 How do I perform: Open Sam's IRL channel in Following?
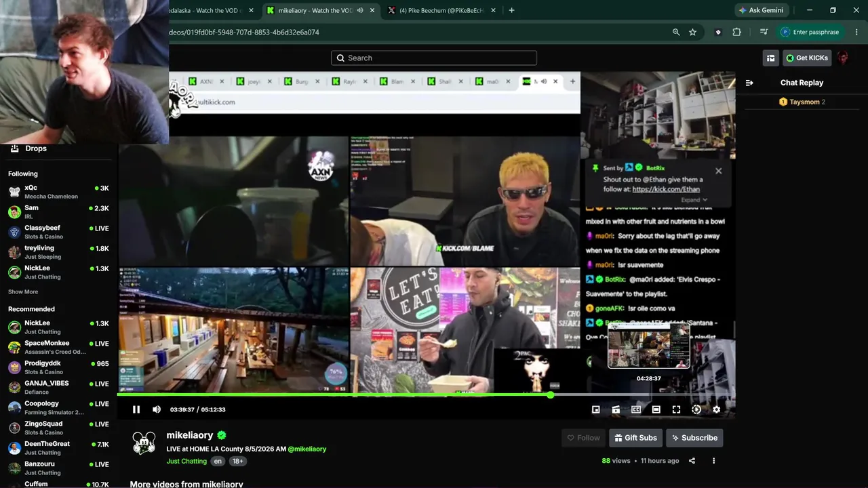[58, 212]
